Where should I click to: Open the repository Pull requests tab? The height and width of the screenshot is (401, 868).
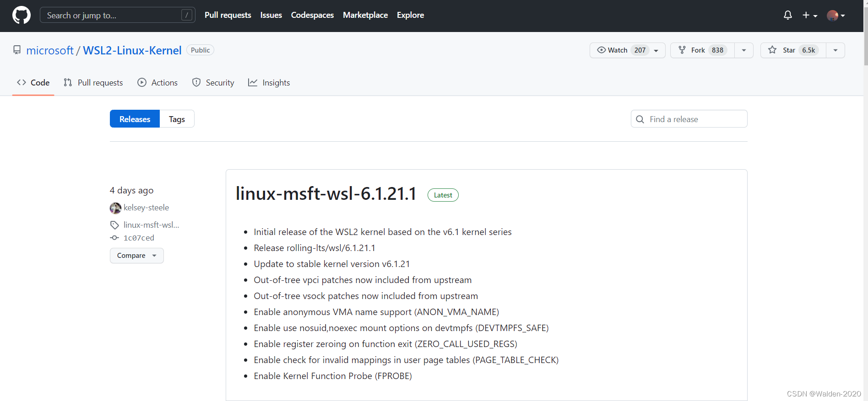pos(93,83)
